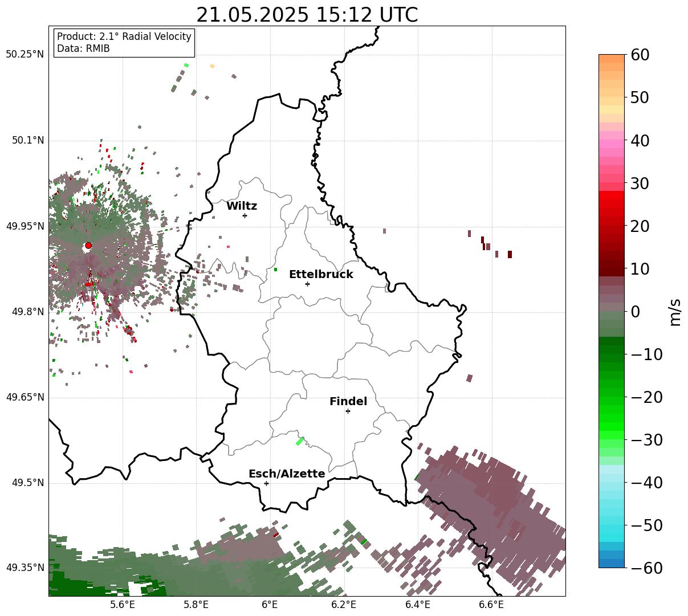Click the 'Findel' map label
This screenshot has height=616, width=688.
348,401
